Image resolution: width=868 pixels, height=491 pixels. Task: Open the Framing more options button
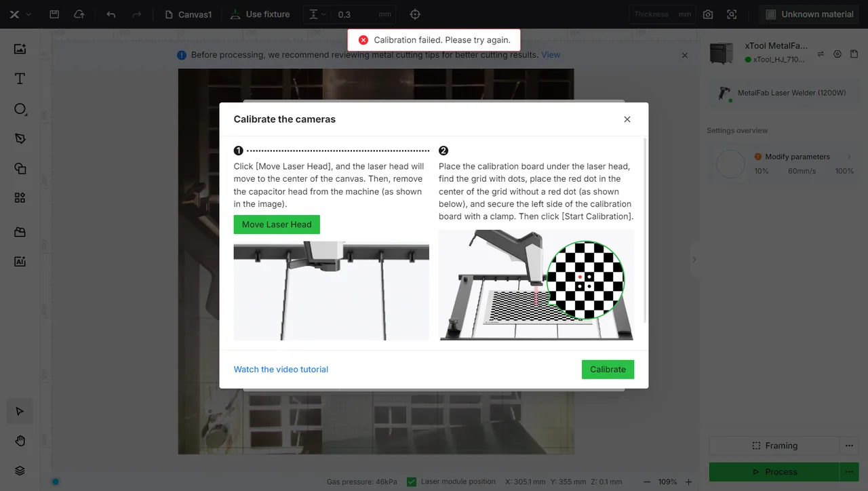848,446
